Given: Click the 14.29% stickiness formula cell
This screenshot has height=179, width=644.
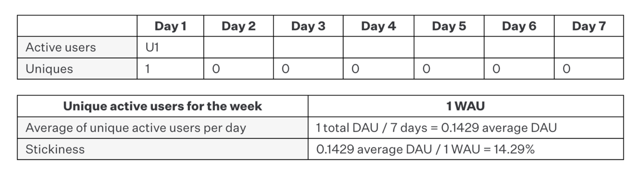Looking at the screenshot, I should tap(425, 149).
